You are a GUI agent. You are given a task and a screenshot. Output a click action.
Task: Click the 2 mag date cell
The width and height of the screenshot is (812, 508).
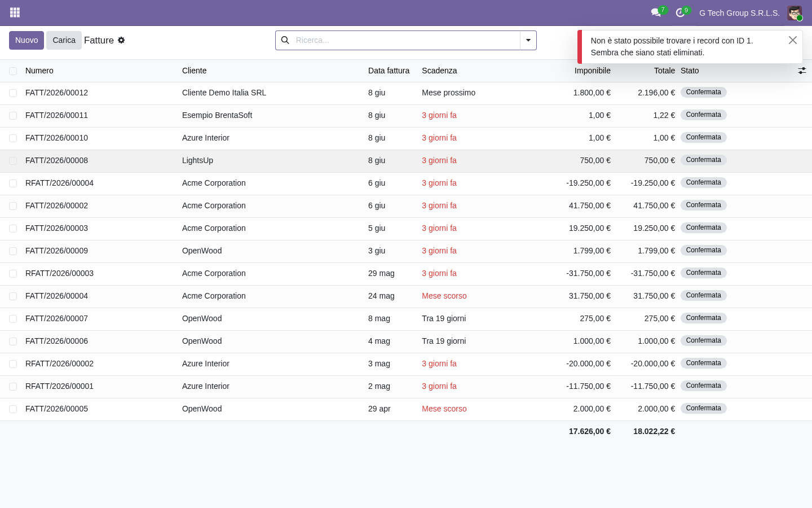click(x=379, y=386)
